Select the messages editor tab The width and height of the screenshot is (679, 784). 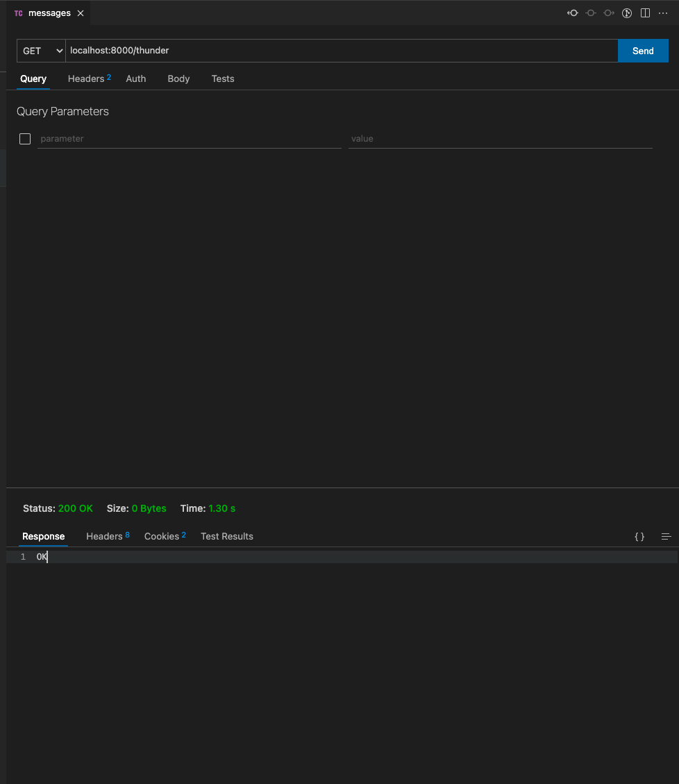pyautogui.click(x=49, y=13)
